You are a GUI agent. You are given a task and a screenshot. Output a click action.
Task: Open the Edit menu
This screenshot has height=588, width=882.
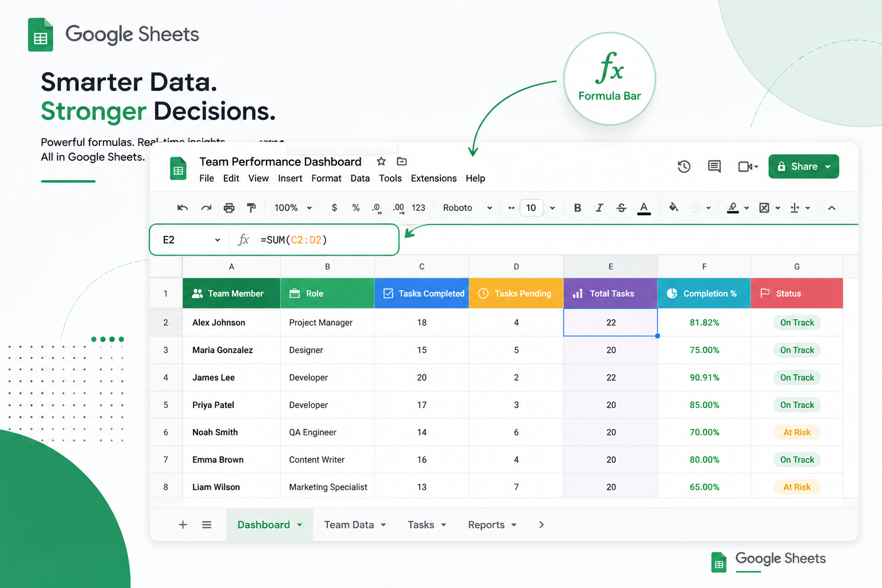coord(231,179)
